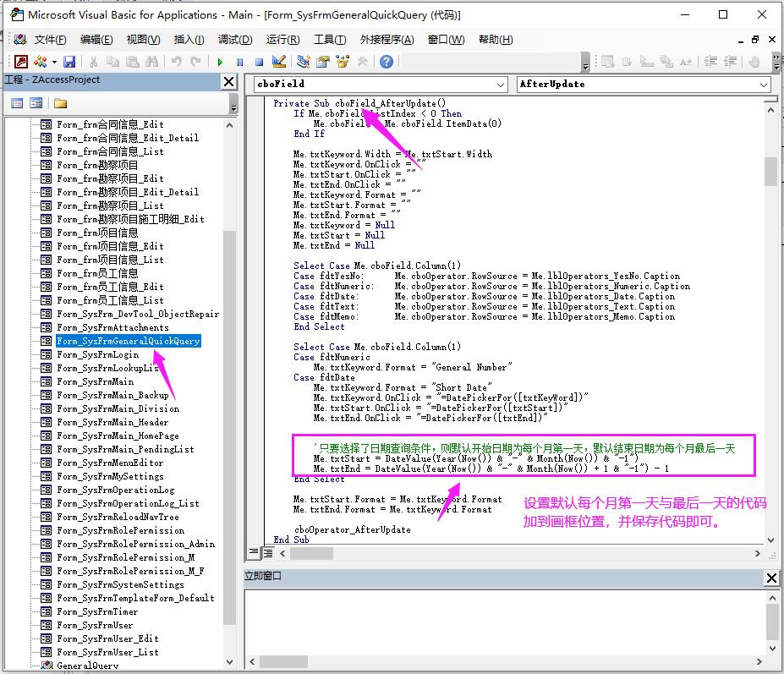Click the Toggle Breakpoint hand icon
Screen dimensions: 784x674
(754, 62)
